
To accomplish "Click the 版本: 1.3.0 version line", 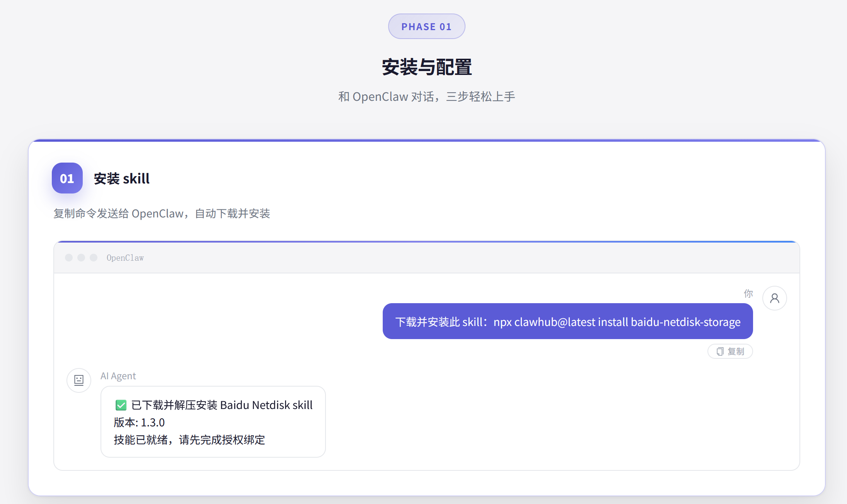I will coord(139,423).
